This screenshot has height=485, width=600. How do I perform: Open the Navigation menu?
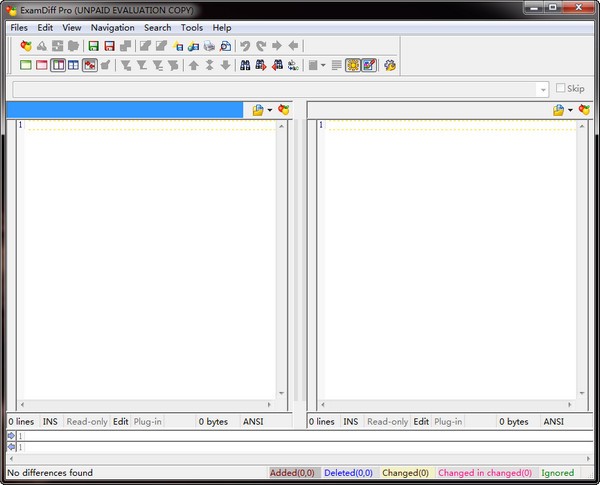pos(112,28)
